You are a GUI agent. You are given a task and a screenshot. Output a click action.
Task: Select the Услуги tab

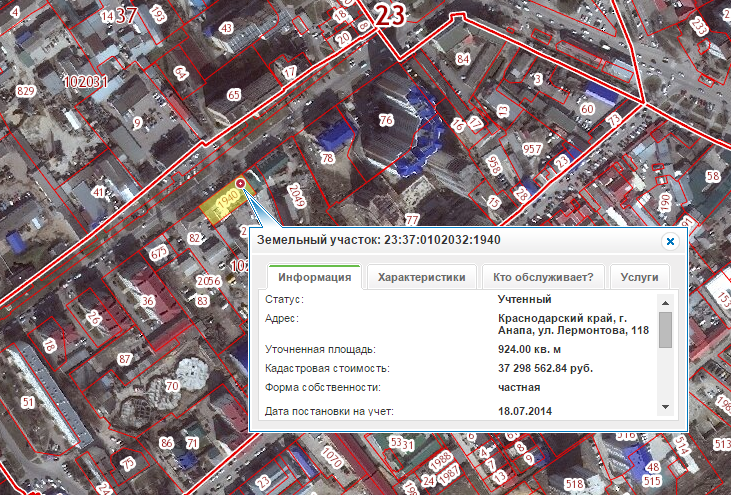(639, 277)
